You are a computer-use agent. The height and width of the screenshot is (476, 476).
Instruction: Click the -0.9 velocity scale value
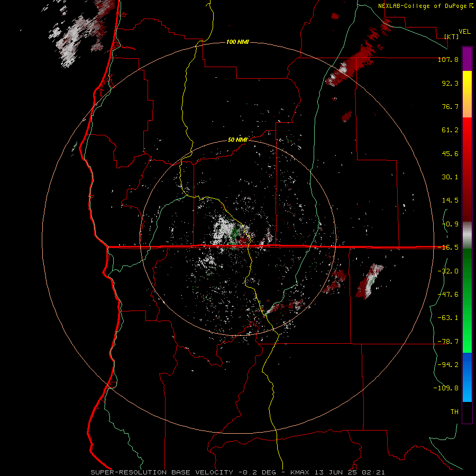[x=450, y=224]
